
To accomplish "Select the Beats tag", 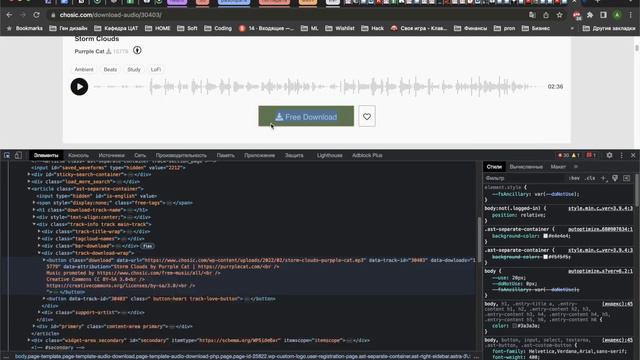I will click(110, 69).
